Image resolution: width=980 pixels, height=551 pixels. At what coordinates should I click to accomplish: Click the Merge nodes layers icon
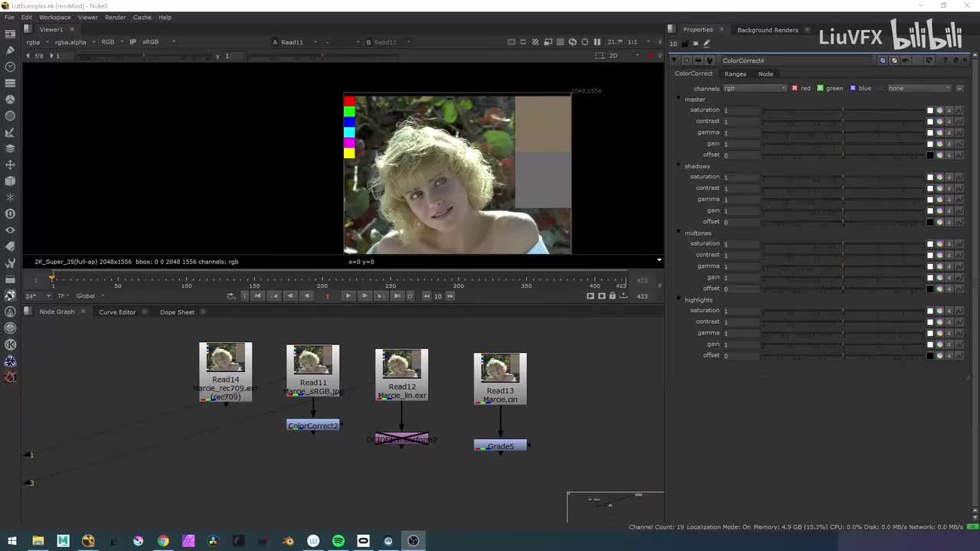click(10, 148)
